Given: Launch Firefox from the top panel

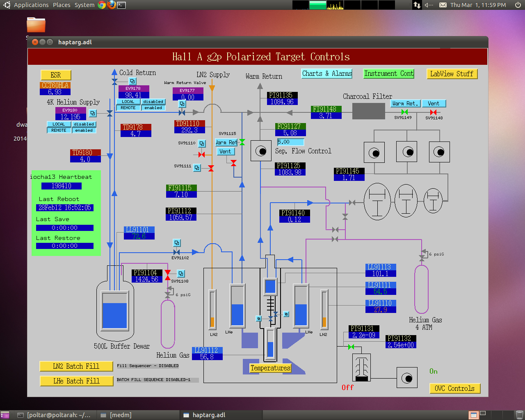Looking at the screenshot, I should (x=112, y=5).
